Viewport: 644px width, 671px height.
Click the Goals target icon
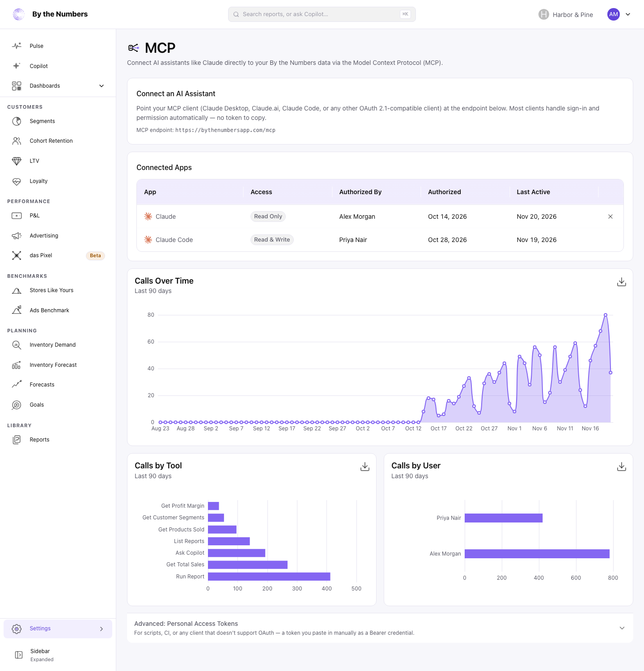point(17,405)
